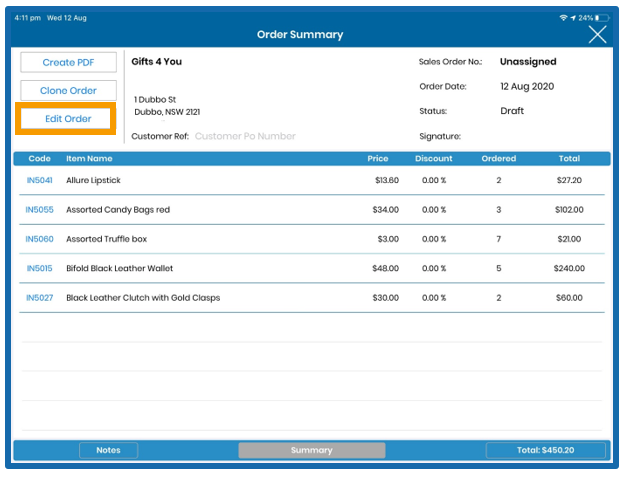Select Assorted Truffle box item
The image size is (627, 479).
click(x=106, y=239)
